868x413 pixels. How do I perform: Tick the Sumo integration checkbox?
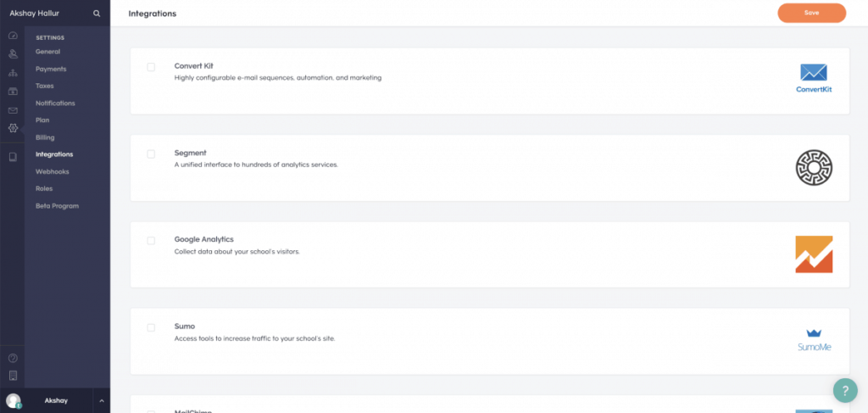click(151, 327)
